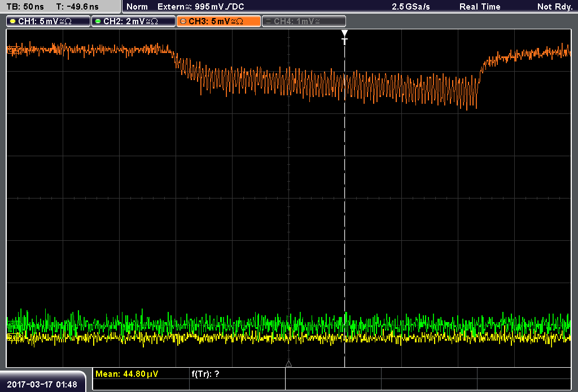Screen dimensions: 578x392
Task: Click the 2017-03-17 01:48 date and time display
Action: 42,385
